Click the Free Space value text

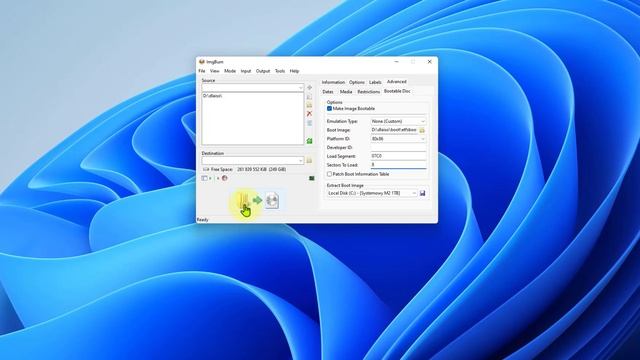(261, 169)
